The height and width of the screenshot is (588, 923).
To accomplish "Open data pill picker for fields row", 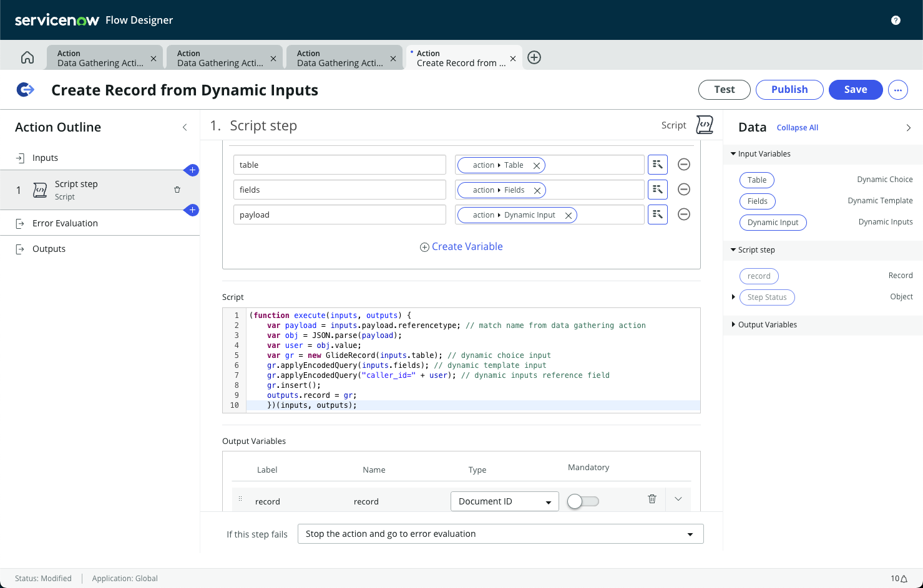I will (x=658, y=190).
